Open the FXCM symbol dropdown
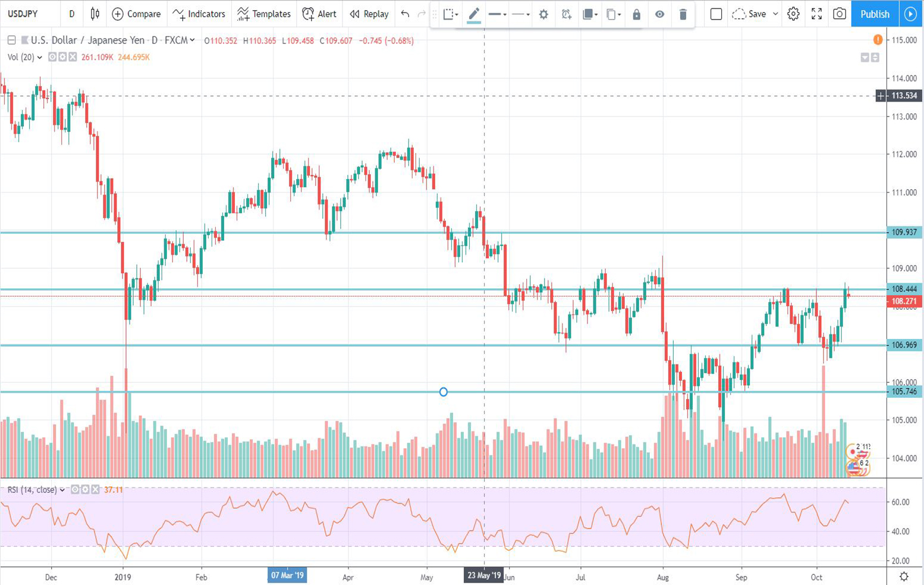Screen dimensions: 924x585 pos(191,40)
